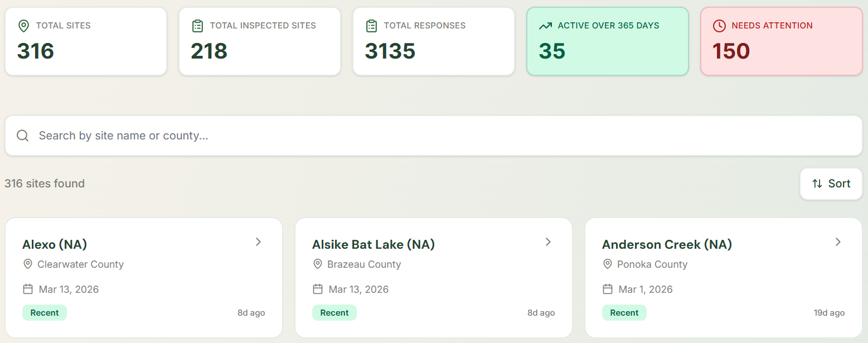Image resolution: width=868 pixels, height=343 pixels.
Task: Open the Sort options
Action: (831, 183)
